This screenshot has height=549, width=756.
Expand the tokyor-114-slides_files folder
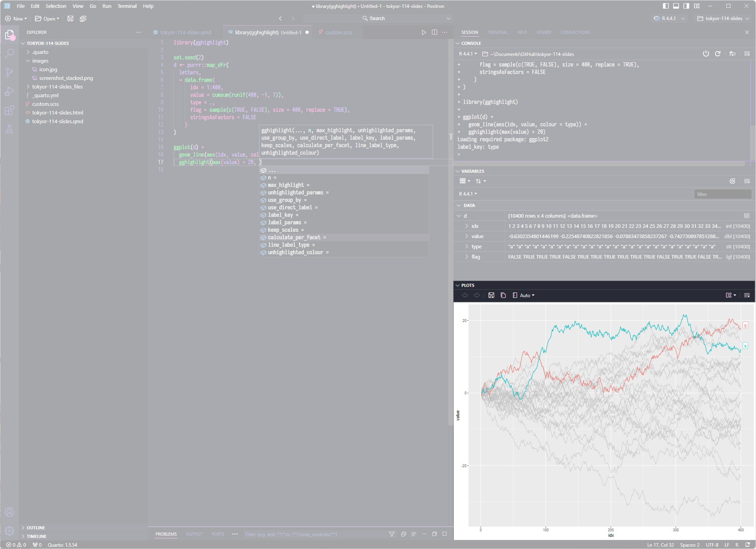pyautogui.click(x=57, y=87)
